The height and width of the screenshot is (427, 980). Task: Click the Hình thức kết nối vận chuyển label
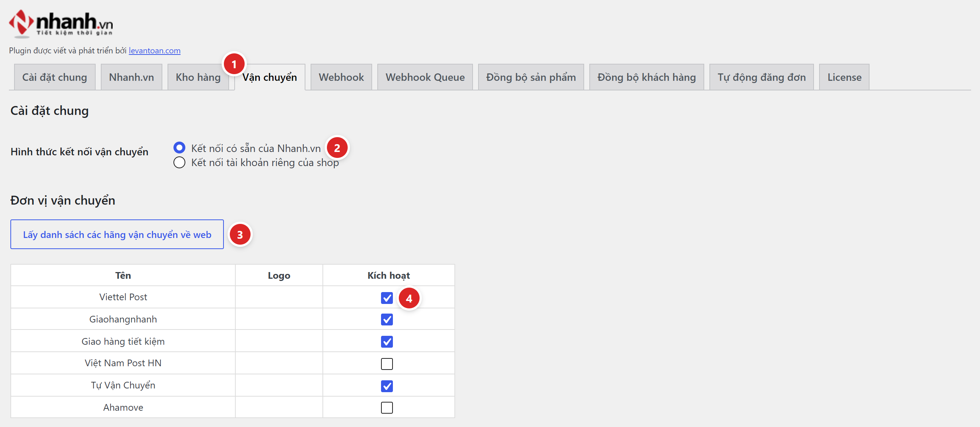79,152
